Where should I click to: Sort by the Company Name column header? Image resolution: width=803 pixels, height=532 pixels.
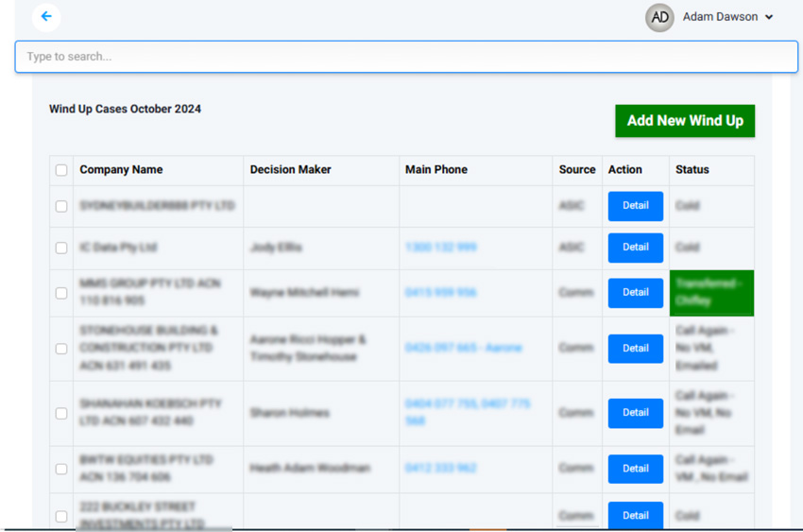coord(121,170)
